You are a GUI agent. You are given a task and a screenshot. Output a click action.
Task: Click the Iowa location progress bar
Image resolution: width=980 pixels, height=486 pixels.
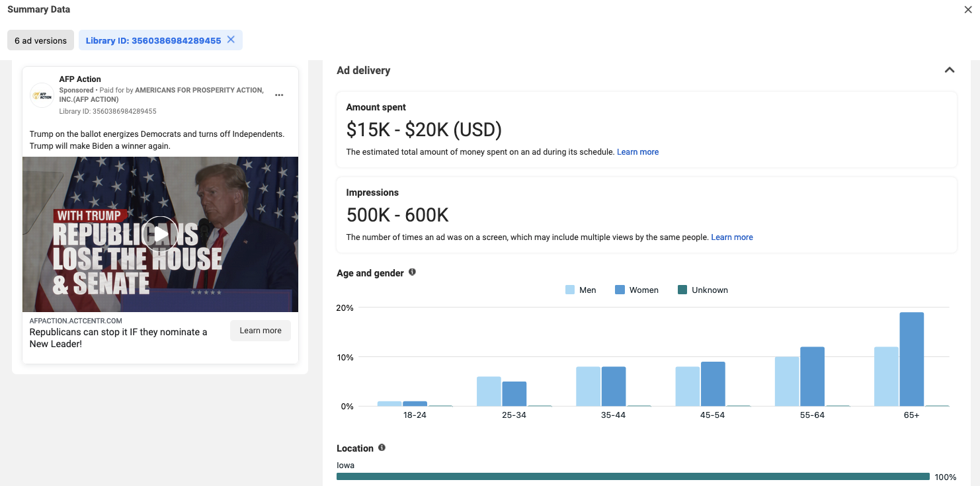point(633,477)
